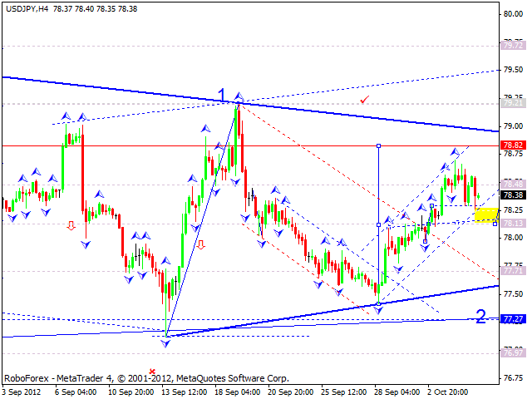Viewport: 532px width, 399px height.
Task: Select the fractal arrow above the wave 1 peak
Action: click(239, 96)
